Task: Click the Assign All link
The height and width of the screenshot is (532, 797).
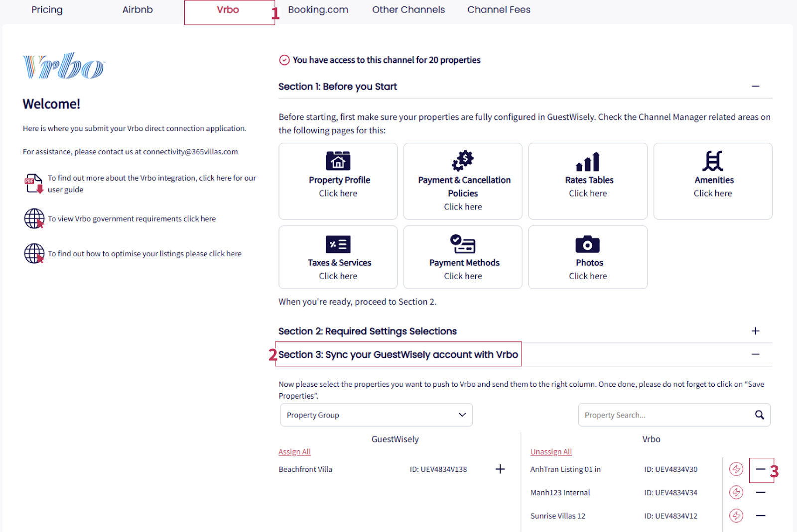Action: (294, 452)
